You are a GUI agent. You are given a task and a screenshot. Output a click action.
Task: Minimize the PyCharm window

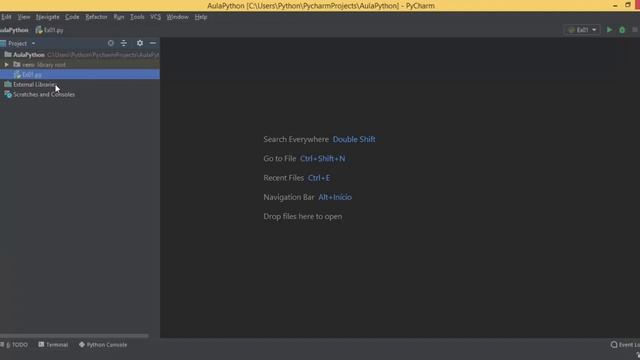tap(615, 5)
